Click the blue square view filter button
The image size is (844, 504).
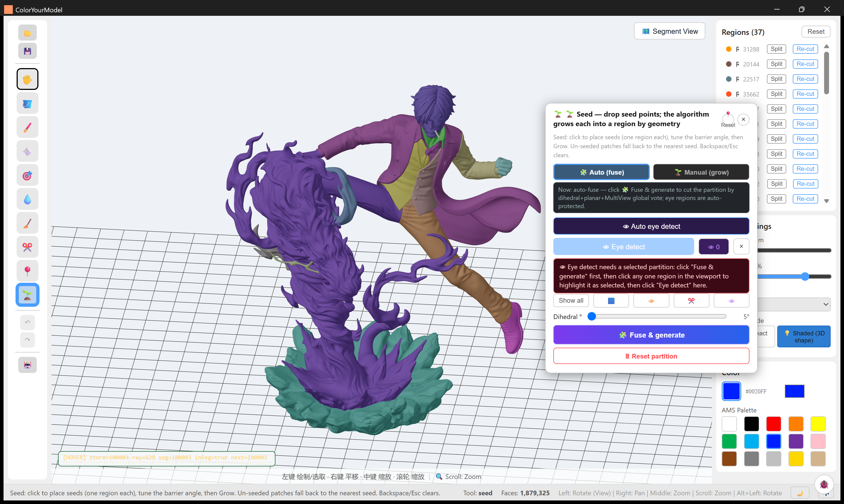[611, 300]
